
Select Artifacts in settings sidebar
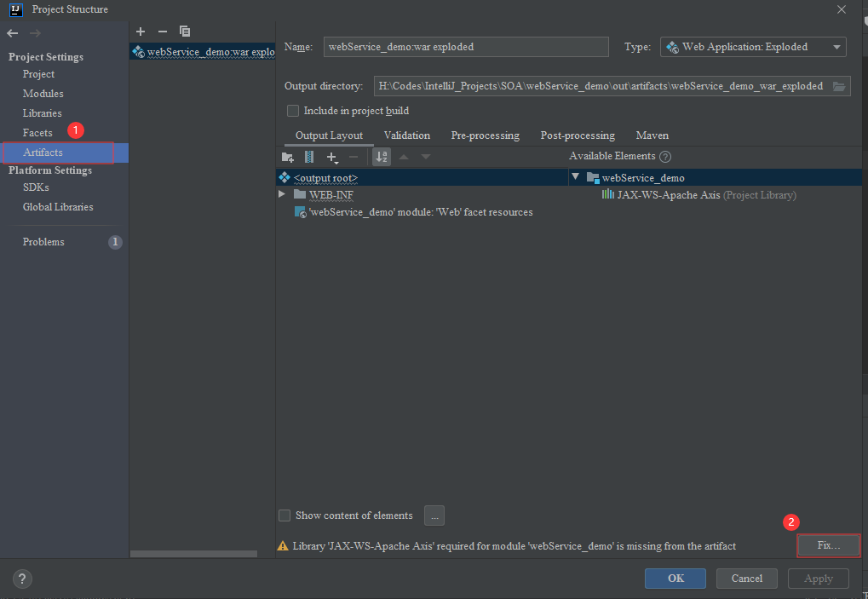click(x=65, y=153)
